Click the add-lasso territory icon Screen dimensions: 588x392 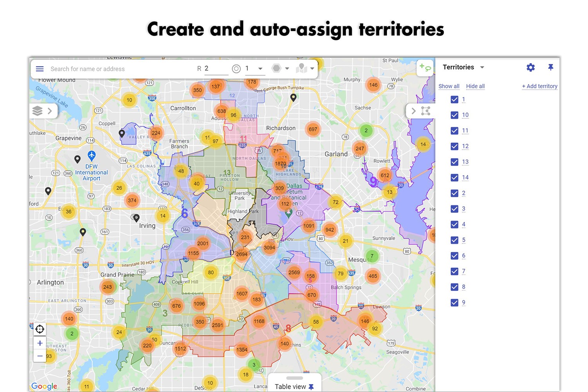425,67
